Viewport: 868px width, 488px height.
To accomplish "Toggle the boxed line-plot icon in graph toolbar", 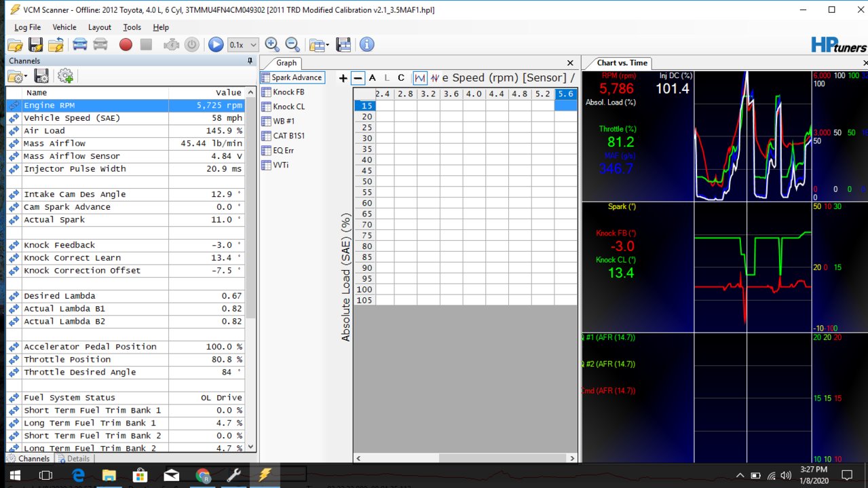I will [420, 78].
